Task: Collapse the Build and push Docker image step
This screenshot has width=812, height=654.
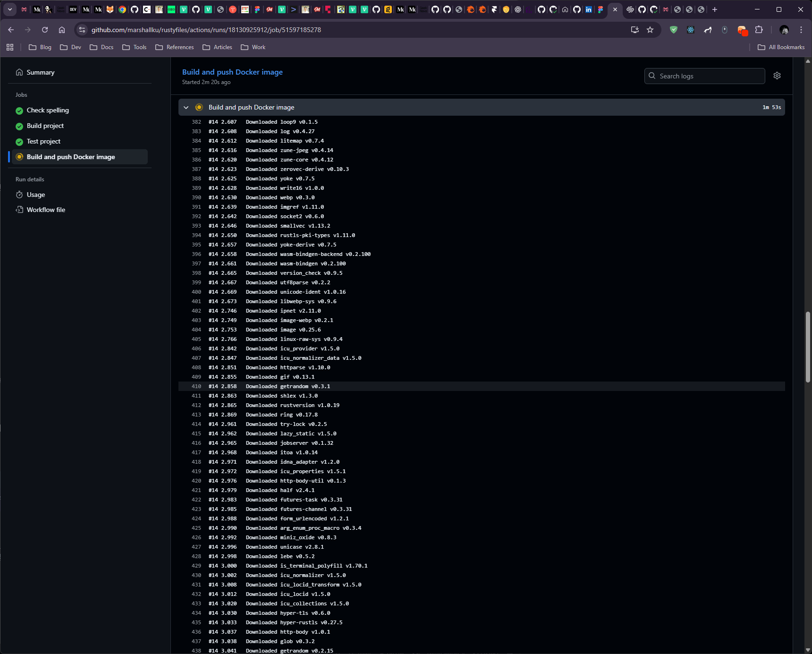Action: pyautogui.click(x=186, y=108)
